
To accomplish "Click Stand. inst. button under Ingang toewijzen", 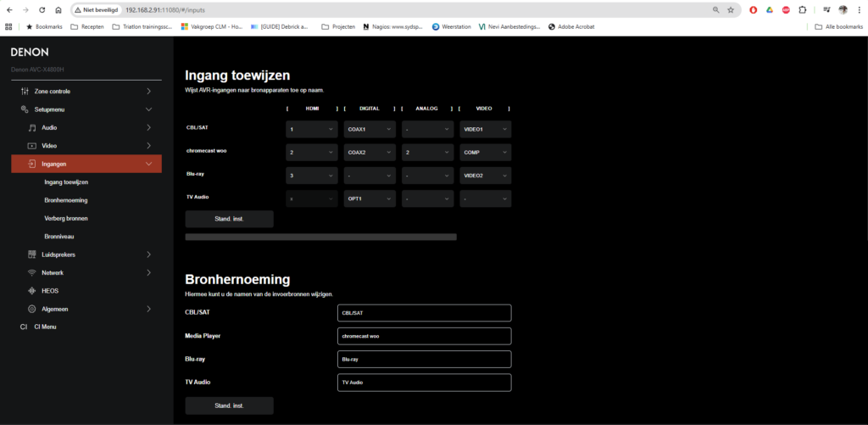I will point(229,219).
